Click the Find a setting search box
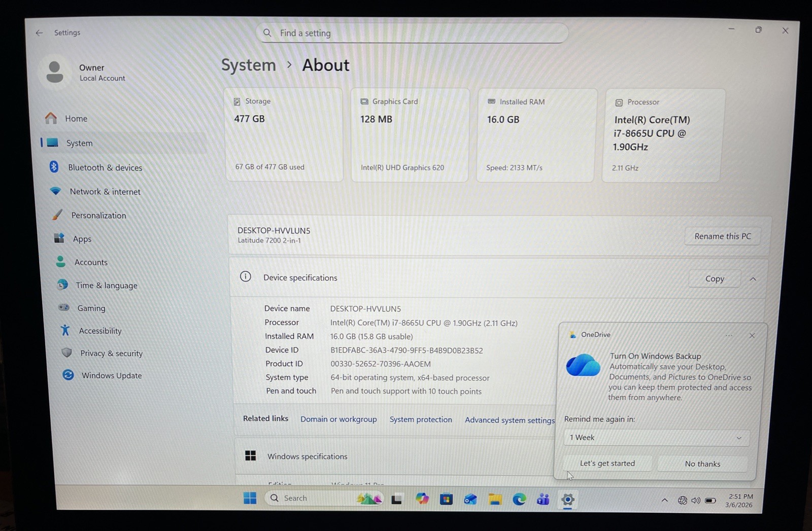This screenshot has height=531, width=812. coord(412,33)
